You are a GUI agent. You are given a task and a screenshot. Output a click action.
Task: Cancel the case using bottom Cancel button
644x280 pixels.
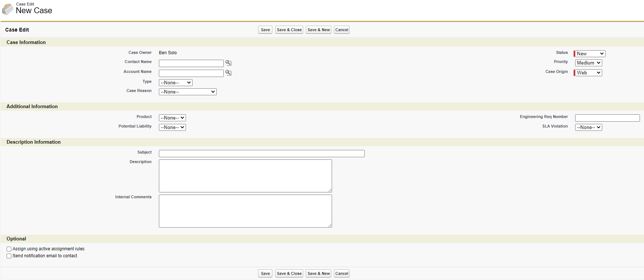pyautogui.click(x=342, y=274)
